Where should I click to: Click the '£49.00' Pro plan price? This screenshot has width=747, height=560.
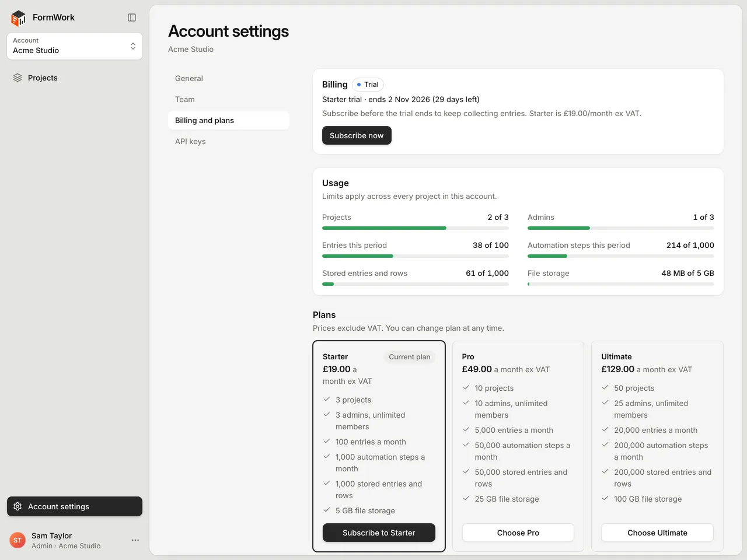(x=477, y=369)
